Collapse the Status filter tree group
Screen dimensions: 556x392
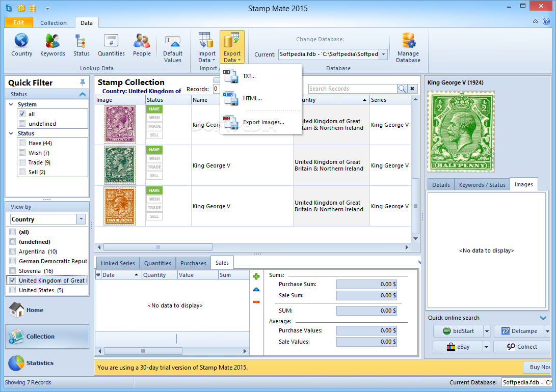click(x=11, y=133)
